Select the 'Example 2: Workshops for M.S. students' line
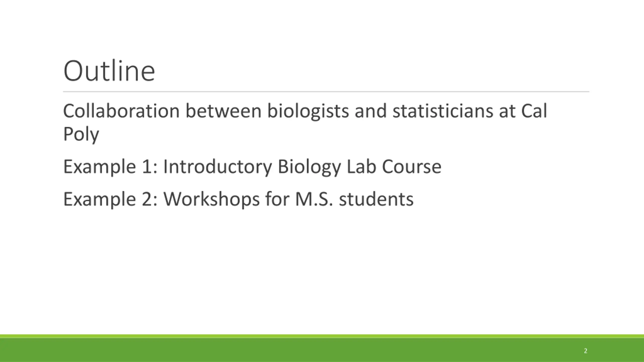 [238, 199]
